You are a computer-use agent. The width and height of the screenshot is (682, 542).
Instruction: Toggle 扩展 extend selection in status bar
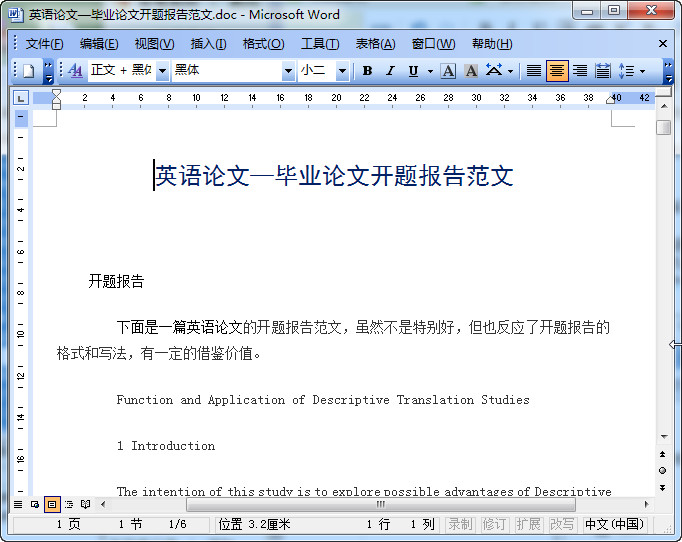tap(528, 524)
